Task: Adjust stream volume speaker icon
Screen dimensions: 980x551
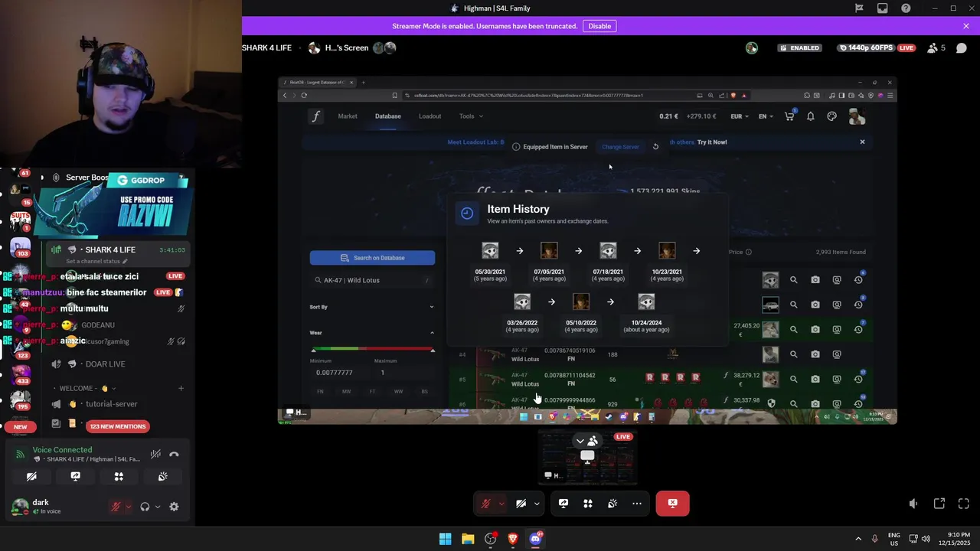Action: (x=913, y=504)
